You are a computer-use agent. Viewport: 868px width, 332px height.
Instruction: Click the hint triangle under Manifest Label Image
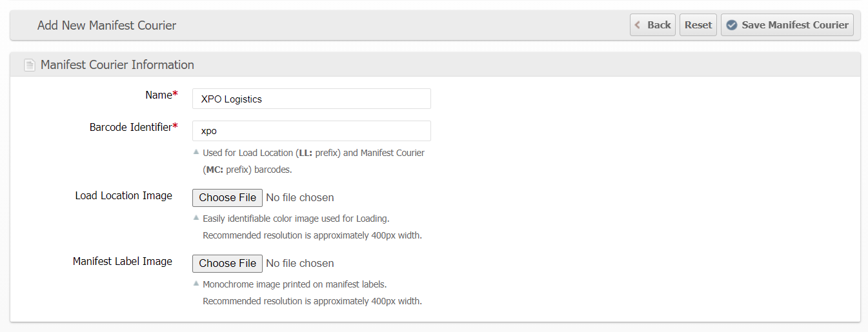[x=196, y=283]
